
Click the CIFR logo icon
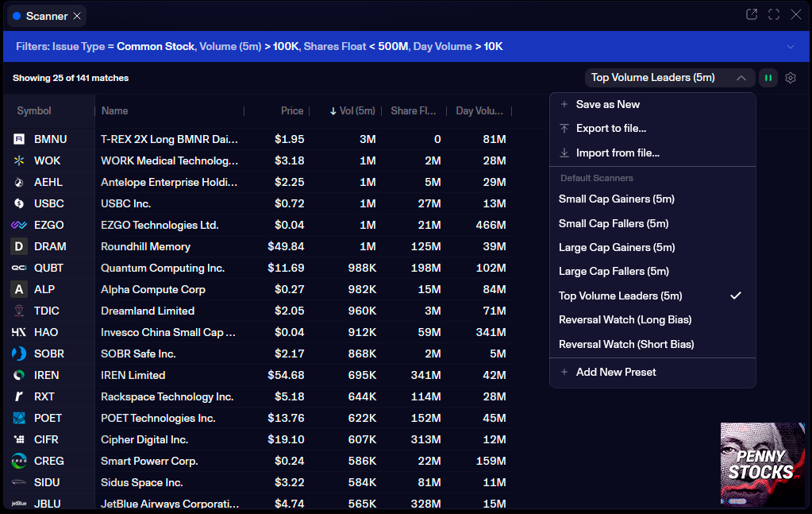[x=18, y=439]
